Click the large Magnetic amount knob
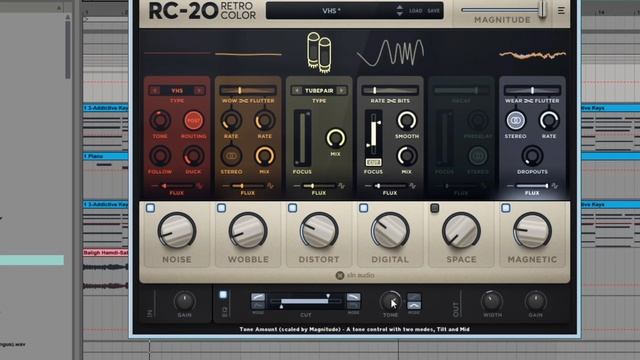 pos(532,231)
